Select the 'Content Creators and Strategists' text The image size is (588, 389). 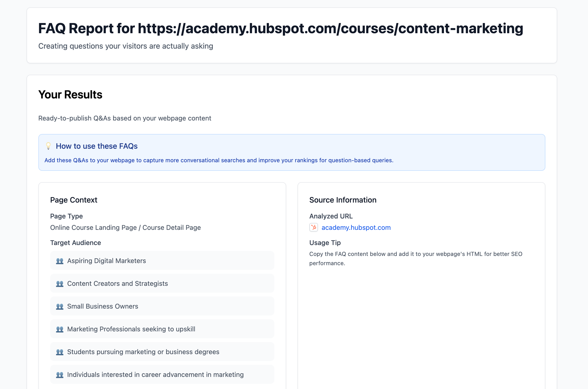tap(118, 283)
